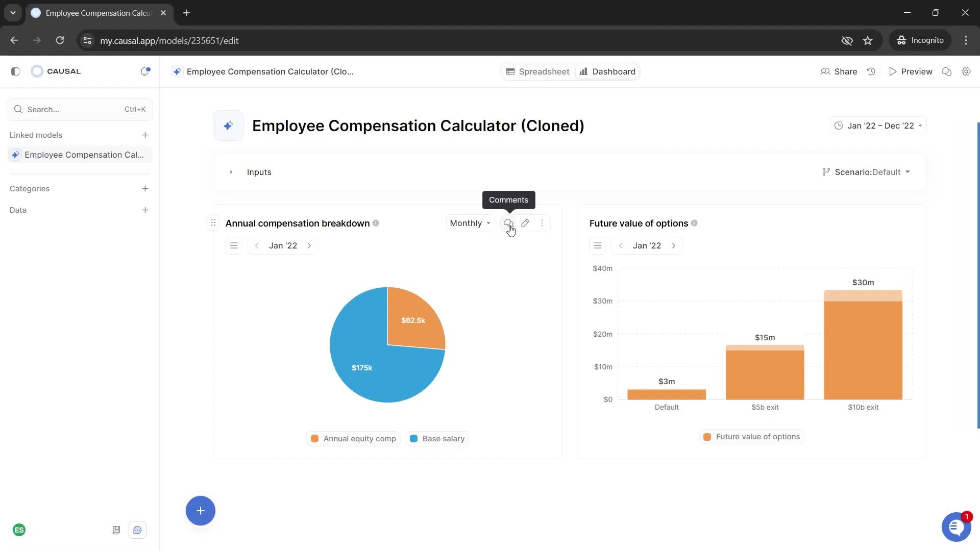Click the $62.5k orange pie slice
Screen dimensions: 980x551
point(412,320)
